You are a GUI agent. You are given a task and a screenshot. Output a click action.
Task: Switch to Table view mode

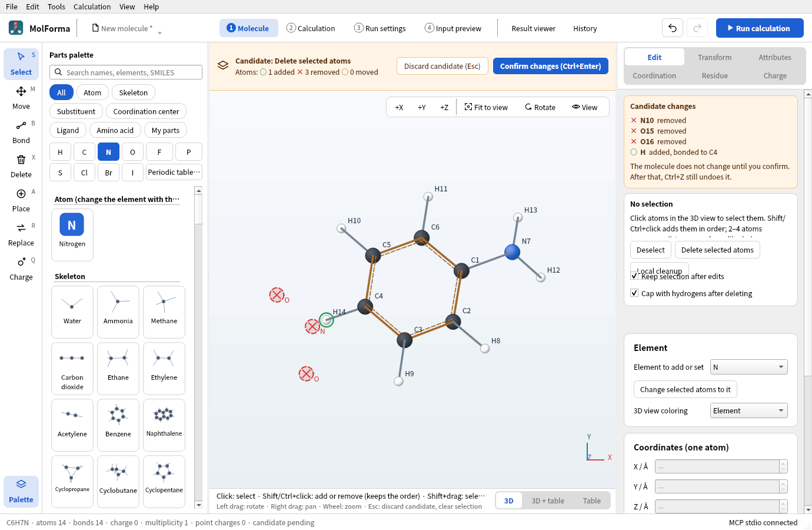pyautogui.click(x=592, y=501)
